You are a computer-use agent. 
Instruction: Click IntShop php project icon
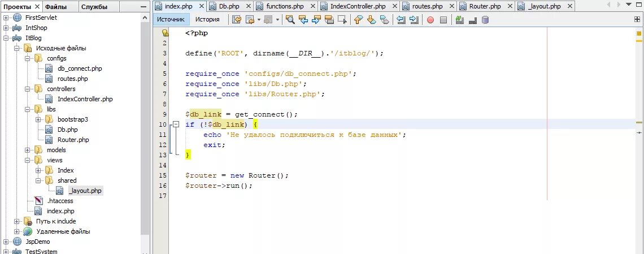click(17, 28)
